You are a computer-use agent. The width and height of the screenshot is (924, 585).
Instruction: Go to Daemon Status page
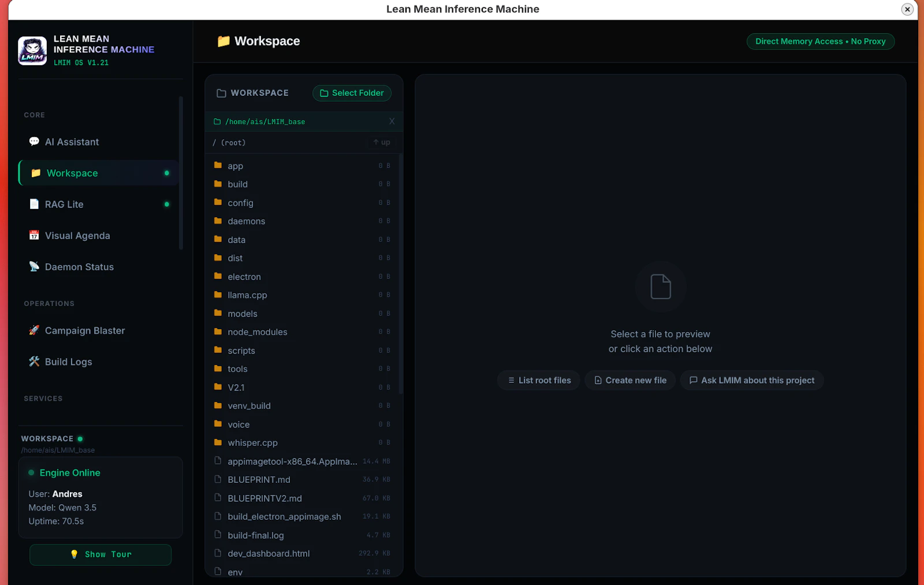click(98, 266)
